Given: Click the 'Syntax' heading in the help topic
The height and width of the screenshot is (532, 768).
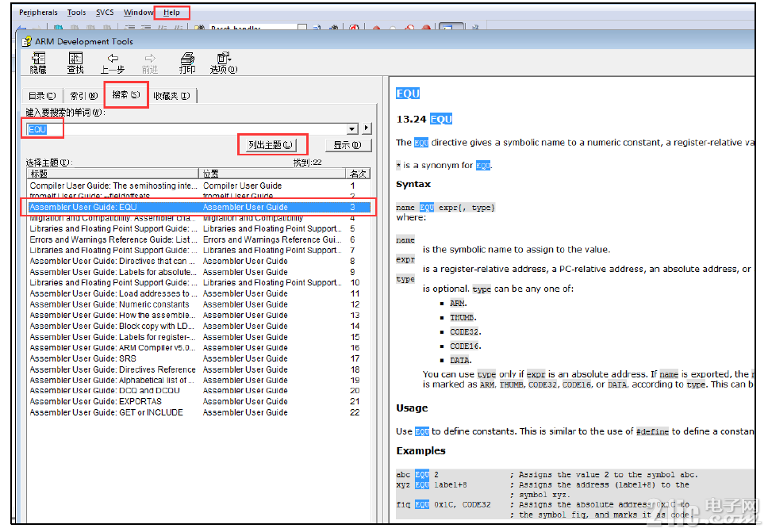Looking at the screenshot, I should [413, 185].
